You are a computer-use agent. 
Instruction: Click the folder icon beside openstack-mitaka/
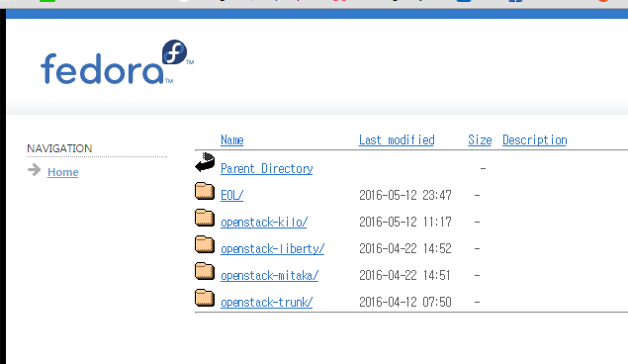tap(205, 271)
